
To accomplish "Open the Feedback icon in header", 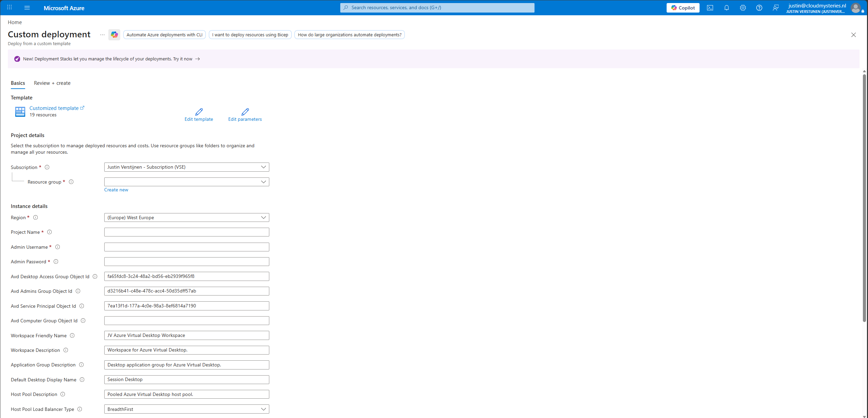I will point(776,8).
